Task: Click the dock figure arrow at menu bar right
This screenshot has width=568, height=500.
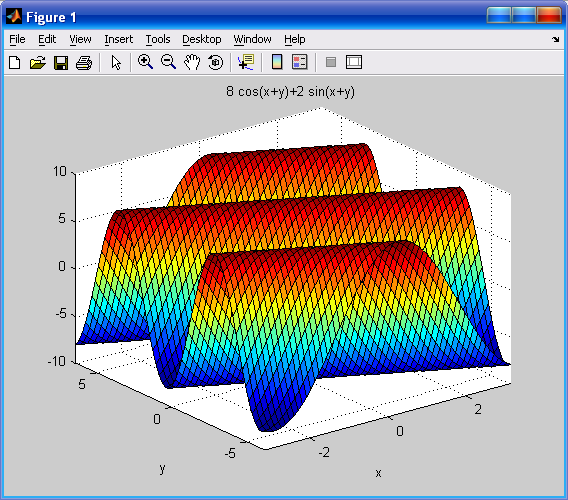Action: [x=555, y=39]
